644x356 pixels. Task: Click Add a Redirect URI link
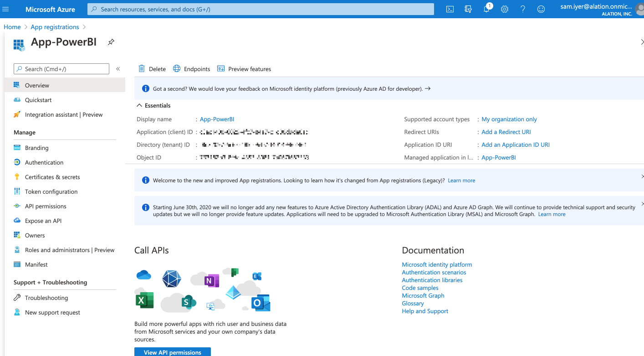tap(506, 132)
